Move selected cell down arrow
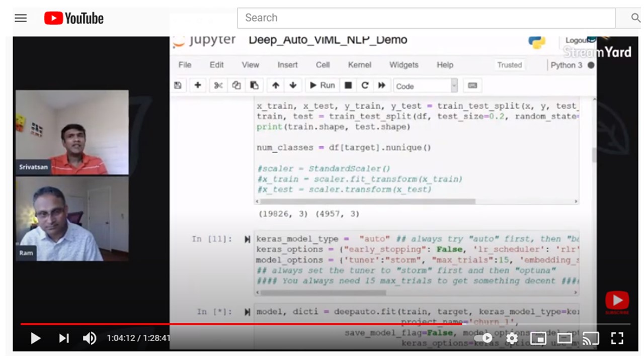Image resolution: width=644 pixels, height=362 pixels. point(293,85)
